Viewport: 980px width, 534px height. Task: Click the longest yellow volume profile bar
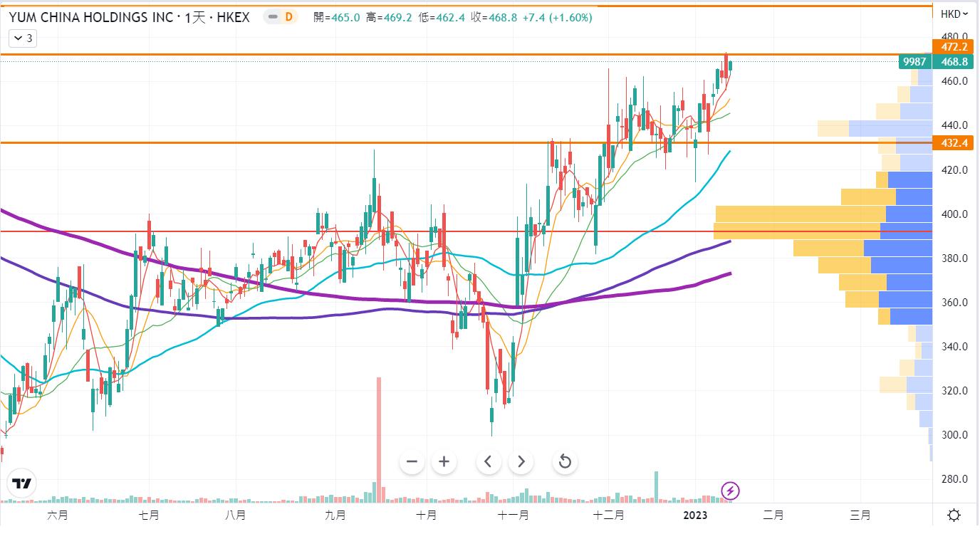[x=797, y=231]
